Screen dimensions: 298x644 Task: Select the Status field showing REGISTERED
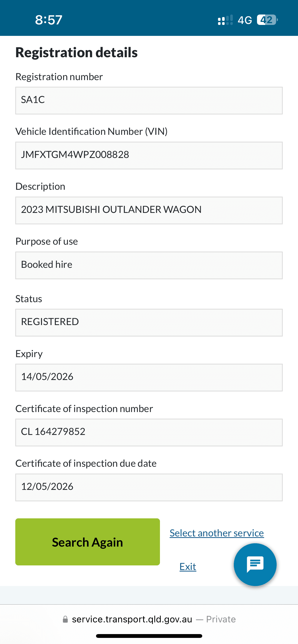[149, 323]
